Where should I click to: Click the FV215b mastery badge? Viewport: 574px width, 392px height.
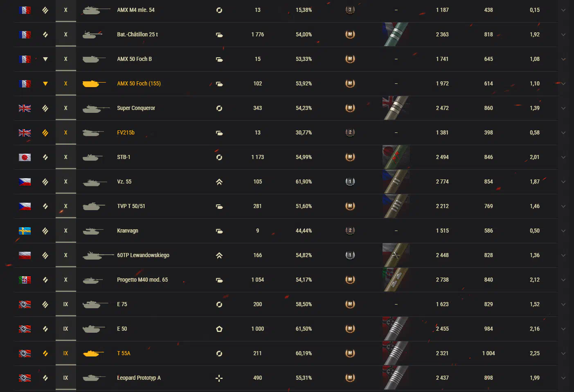350,132
